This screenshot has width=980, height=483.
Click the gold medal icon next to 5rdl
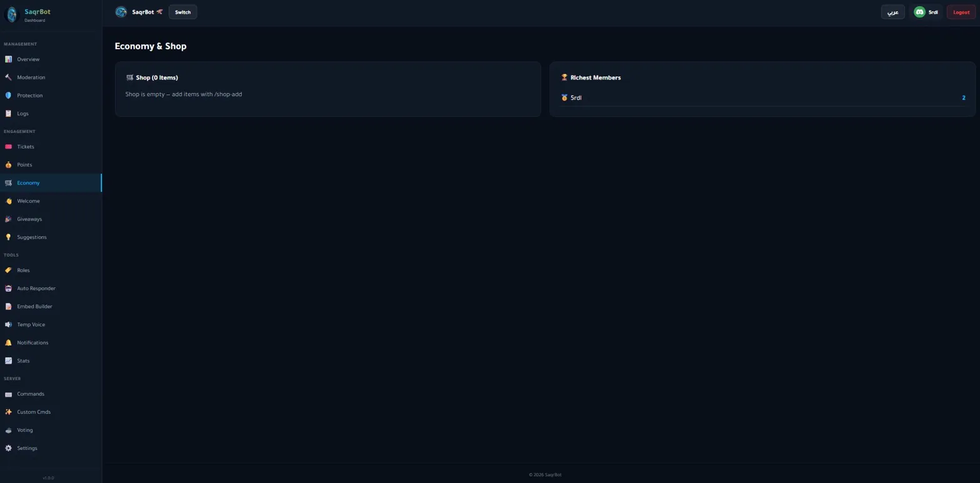click(x=564, y=98)
